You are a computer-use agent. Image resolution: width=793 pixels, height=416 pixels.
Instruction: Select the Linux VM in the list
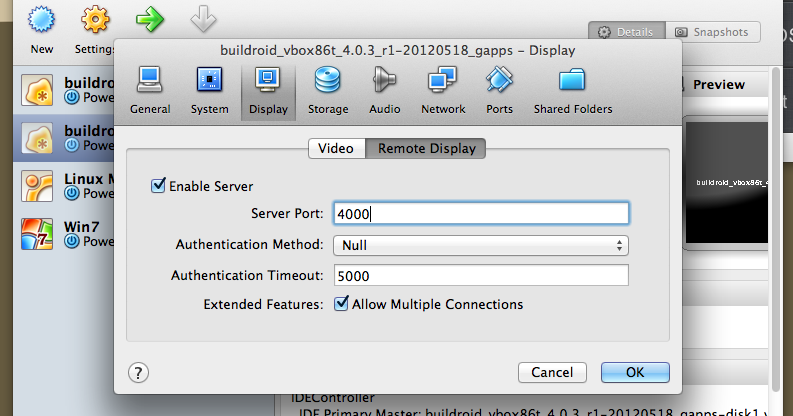(x=64, y=186)
